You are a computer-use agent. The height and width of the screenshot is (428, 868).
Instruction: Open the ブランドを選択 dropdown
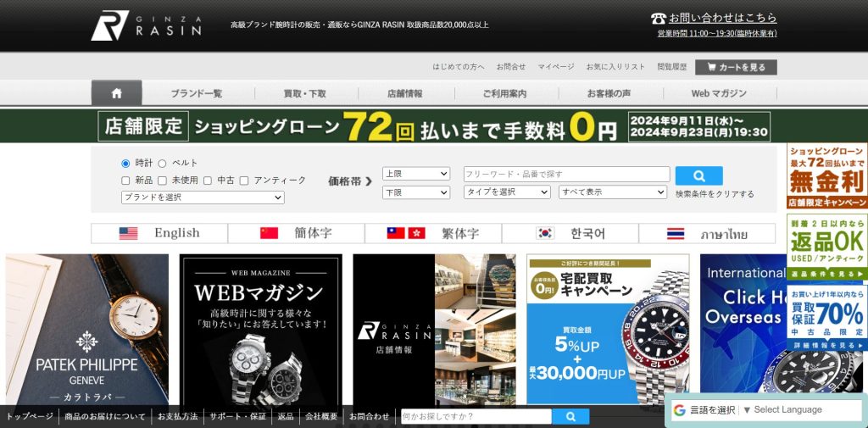coord(203,197)
